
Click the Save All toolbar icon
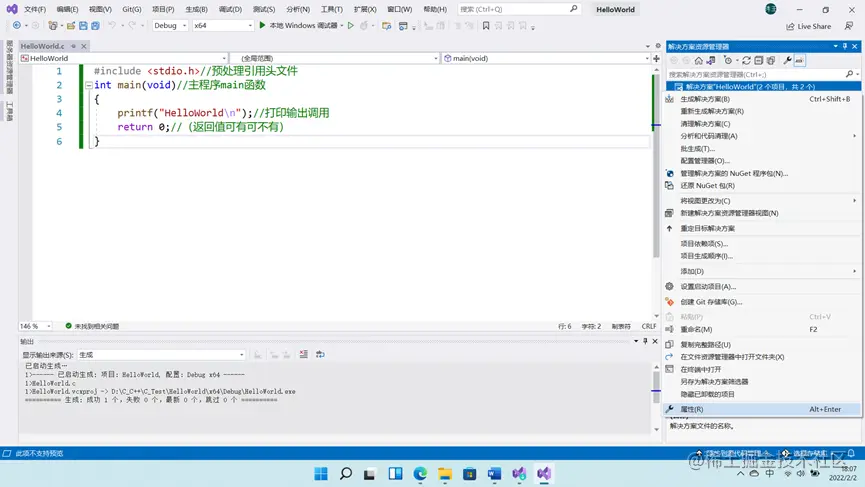pos(95,25)
